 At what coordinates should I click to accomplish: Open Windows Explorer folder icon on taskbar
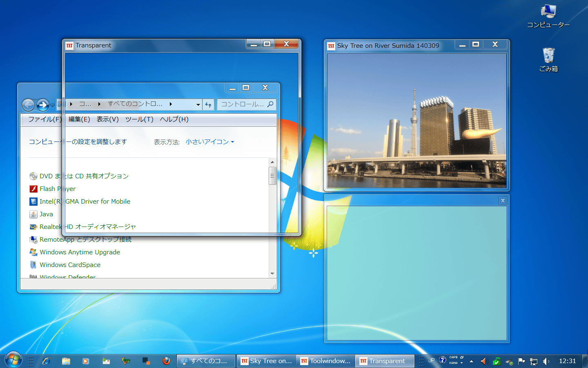[x=66, y=361]
